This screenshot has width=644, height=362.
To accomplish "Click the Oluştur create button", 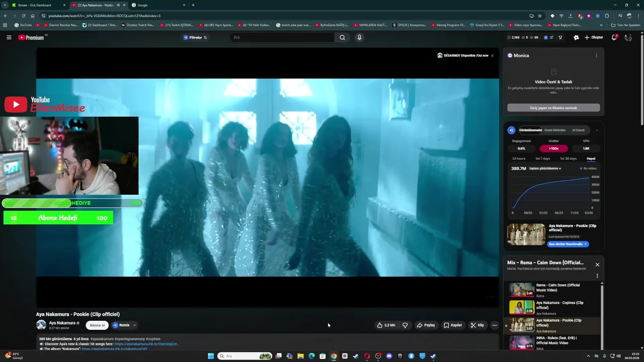I will (x=594, y=37).
